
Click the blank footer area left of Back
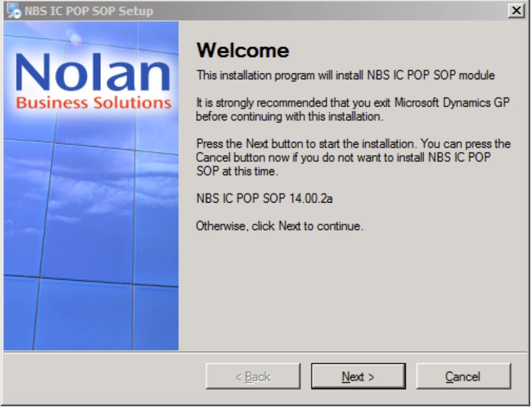(x=103, y=377)
